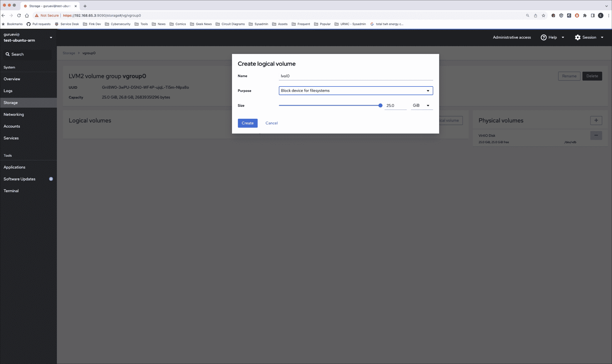The image size is (612, 364).
Task: Click the add physical volume plus icon
Action: [x=596, y=120]
